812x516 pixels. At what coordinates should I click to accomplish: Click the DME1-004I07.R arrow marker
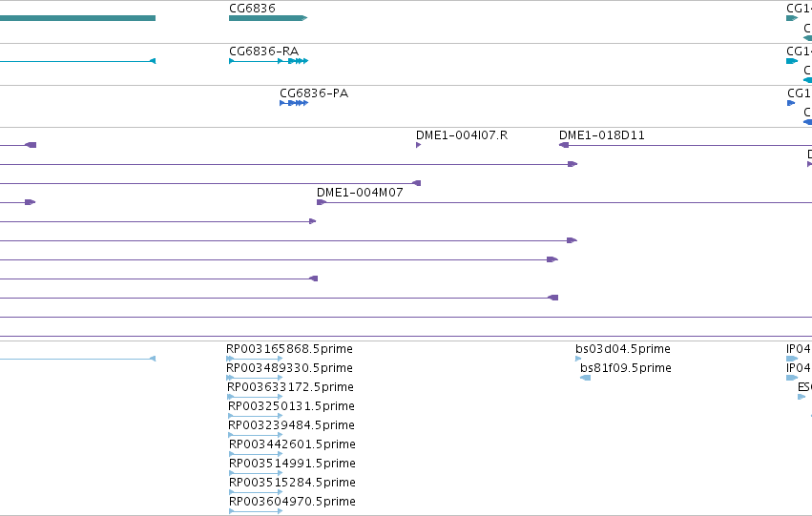419,145
